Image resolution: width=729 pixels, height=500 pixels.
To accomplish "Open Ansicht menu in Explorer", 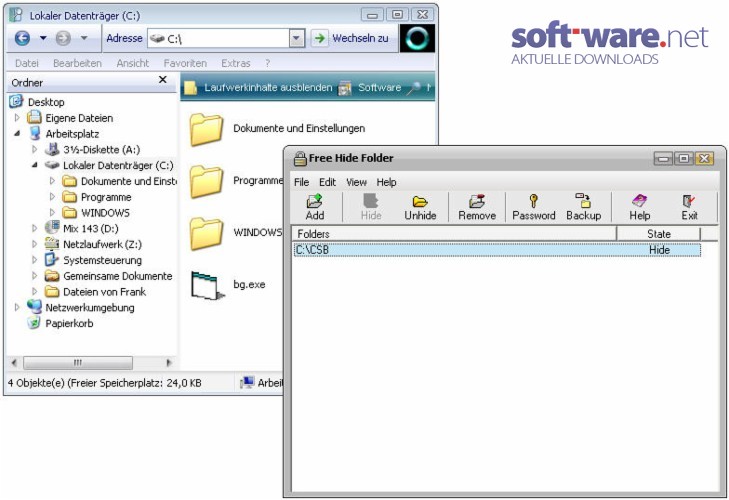I will coord(133,63).
